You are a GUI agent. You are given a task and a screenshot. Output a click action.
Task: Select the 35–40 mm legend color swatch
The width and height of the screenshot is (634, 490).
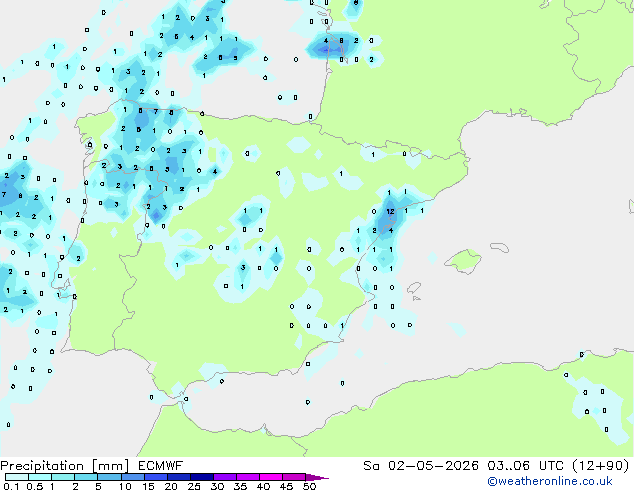[247, 477]
